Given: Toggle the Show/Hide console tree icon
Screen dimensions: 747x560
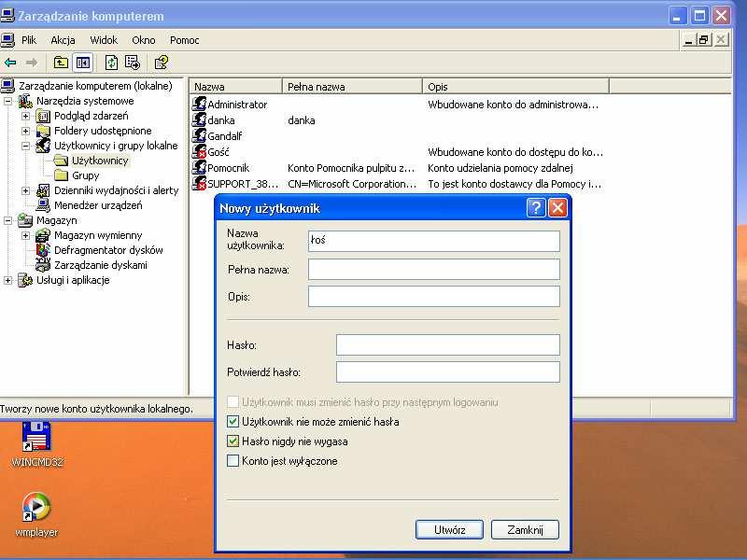Looking at the screenshot, I should click(x=83, y=63).
